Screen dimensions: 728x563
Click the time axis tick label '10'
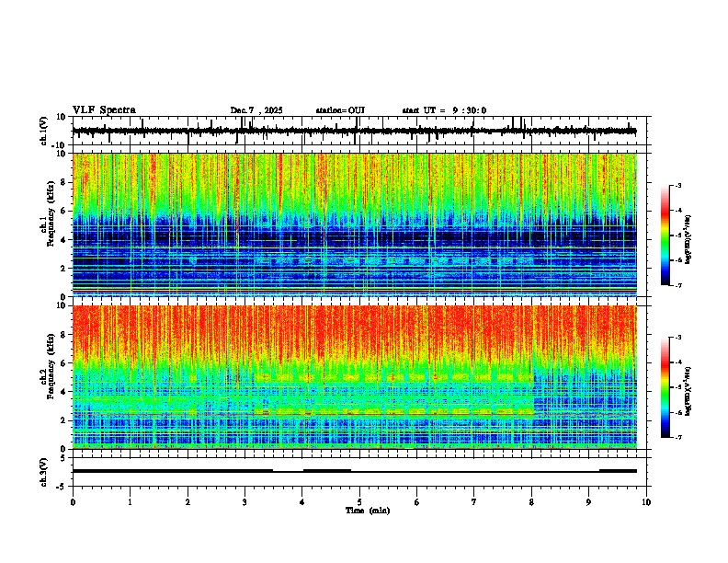coord(646,502)
